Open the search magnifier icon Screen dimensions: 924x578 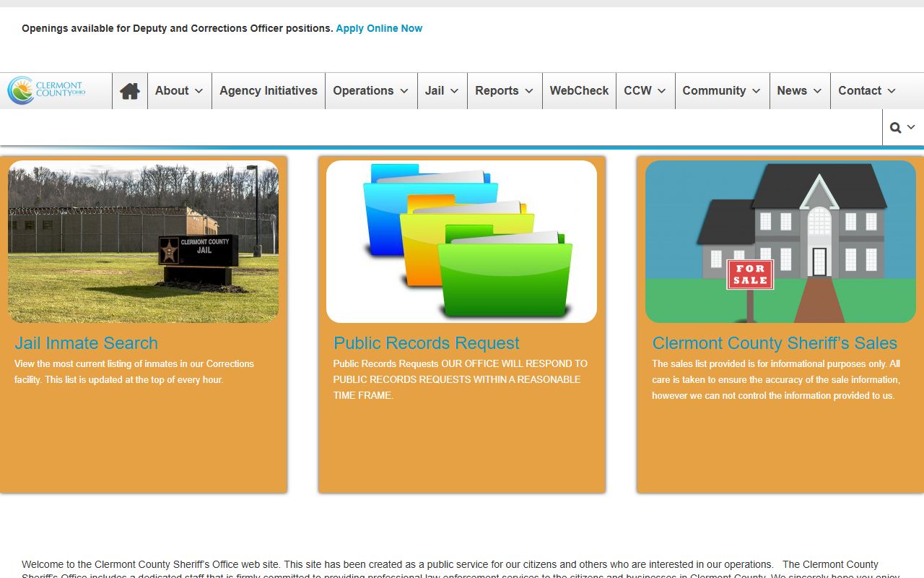[x=902, y=128]
